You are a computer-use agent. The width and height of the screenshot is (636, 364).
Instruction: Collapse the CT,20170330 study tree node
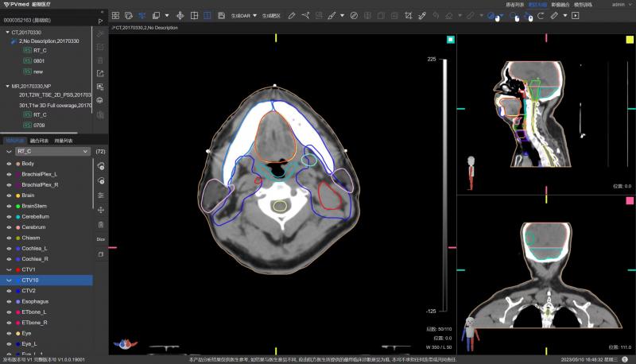(x=8, y=33)
